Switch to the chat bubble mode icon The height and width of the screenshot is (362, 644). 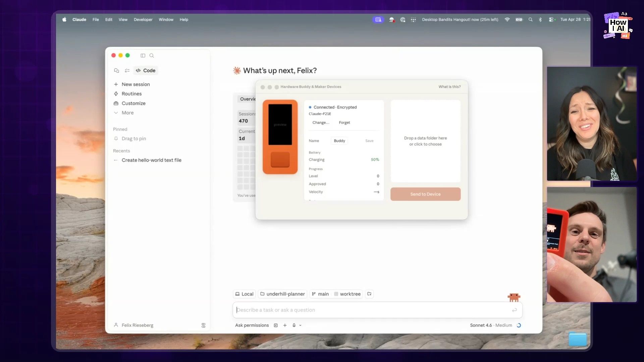(116, 70)
